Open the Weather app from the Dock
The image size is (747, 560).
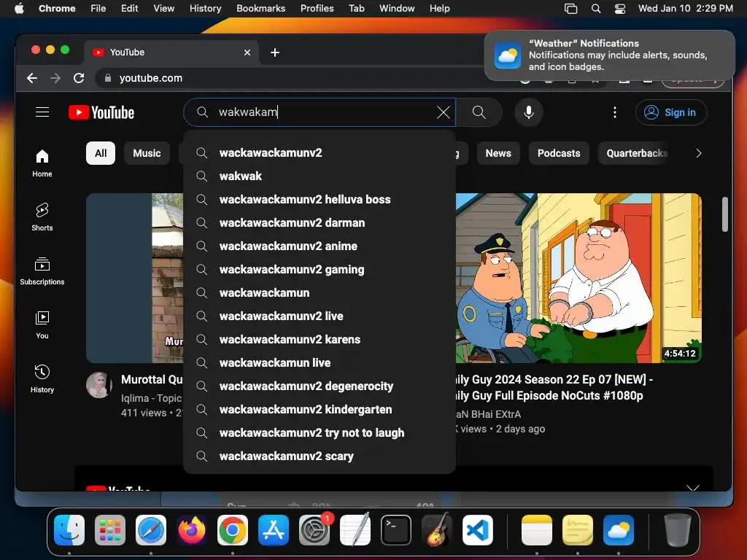[619, 530]
